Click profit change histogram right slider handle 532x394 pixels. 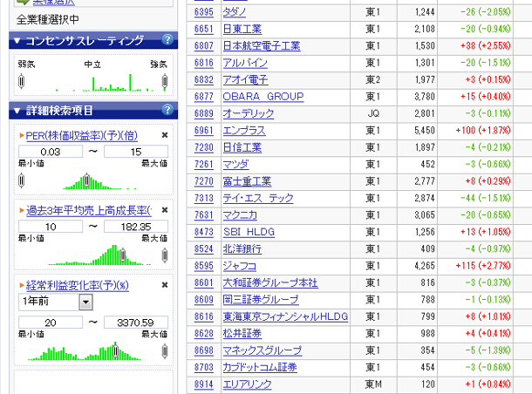(x=165, y=351)
